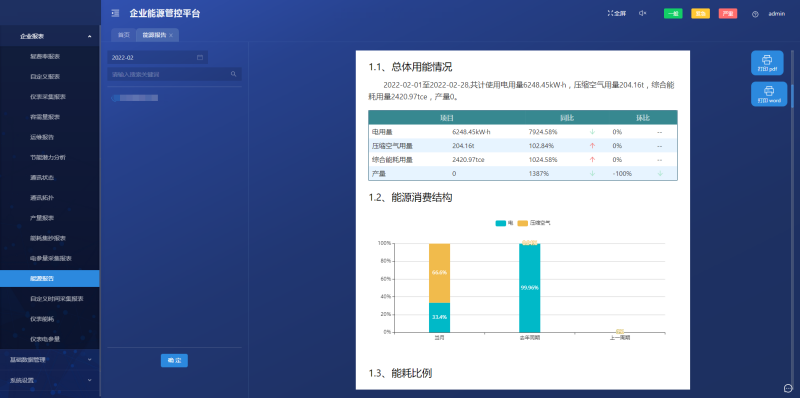Click the 打印 word print button

pyautogui.click(x=769, y=94)
